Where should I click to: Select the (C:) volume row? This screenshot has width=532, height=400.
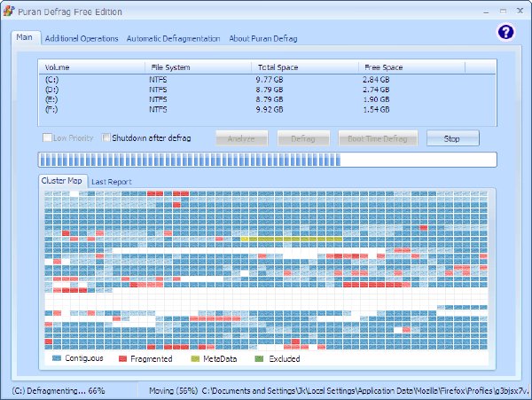(267, 80)
